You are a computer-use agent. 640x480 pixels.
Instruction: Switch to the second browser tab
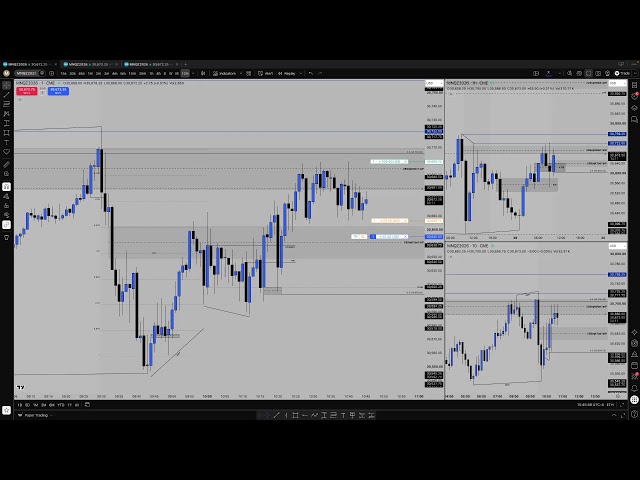(x=89, y=64)
